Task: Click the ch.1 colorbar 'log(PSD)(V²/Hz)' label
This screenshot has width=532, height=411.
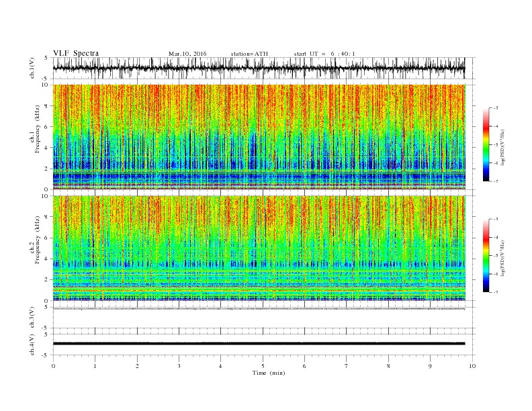Action: [x=503, y=146]
